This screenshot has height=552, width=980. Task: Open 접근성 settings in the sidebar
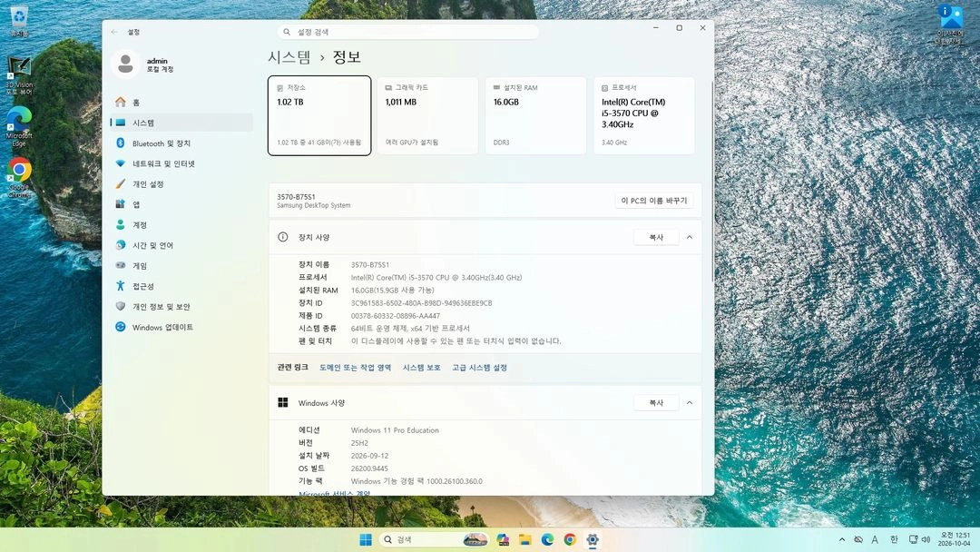pos(181,286)
